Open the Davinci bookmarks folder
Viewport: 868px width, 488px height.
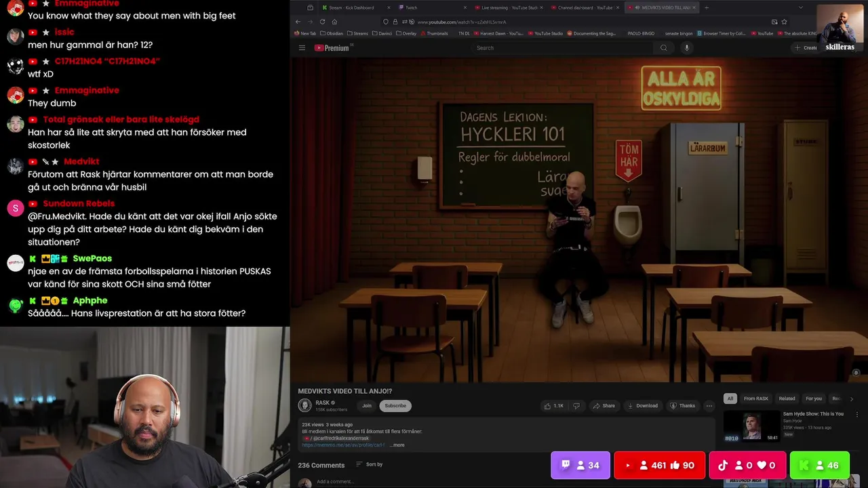tap(382, 33)
